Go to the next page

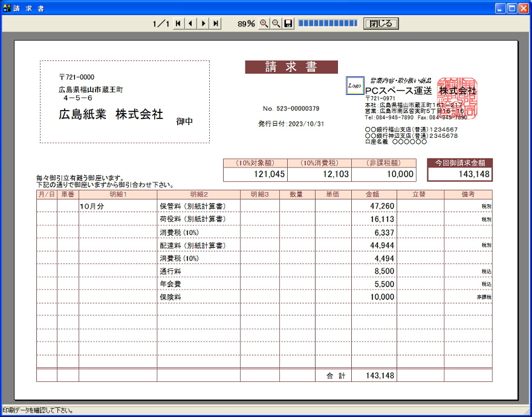coord(203,24)
